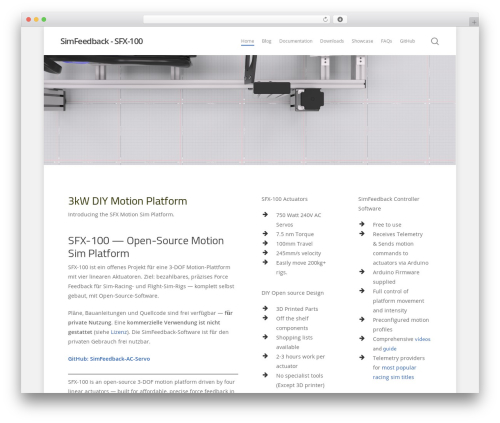Viewport: 500px width, 423px height.
Task: Open the guide link
Action: 390,349
